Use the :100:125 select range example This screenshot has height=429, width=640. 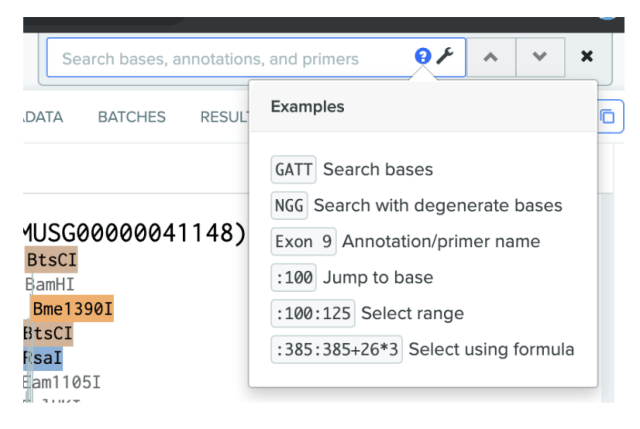(x=312, y=313)
